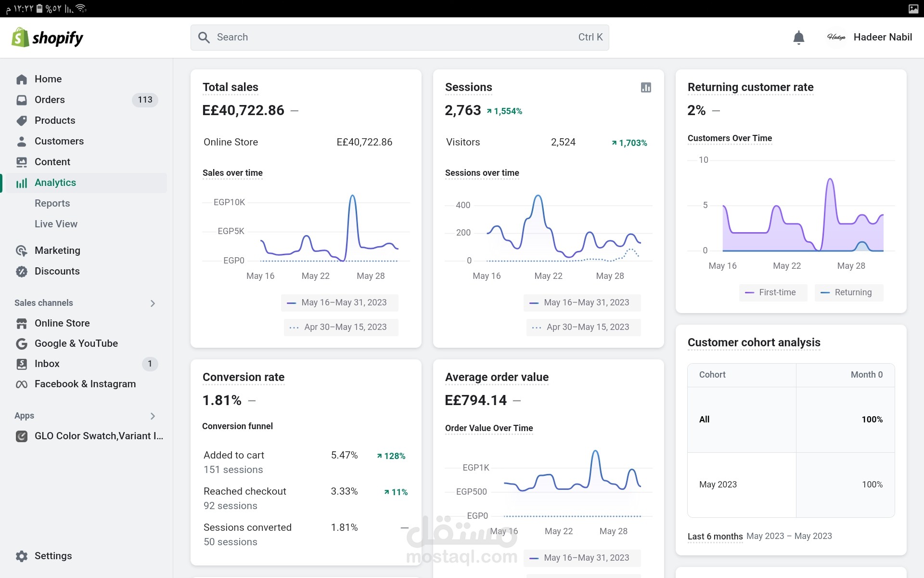Toggle the First-time legend series
Image resolution: width=924 pixels, height=578 pixels.
(x=773, y=292)
